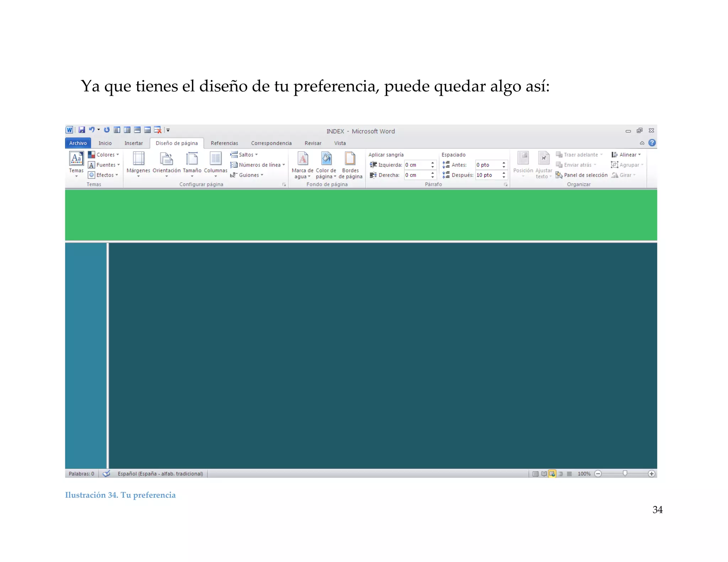Click the zoom slider handle
Image resolution: width=728 pixels, height=562 pixels.
(x=625, y=473)
